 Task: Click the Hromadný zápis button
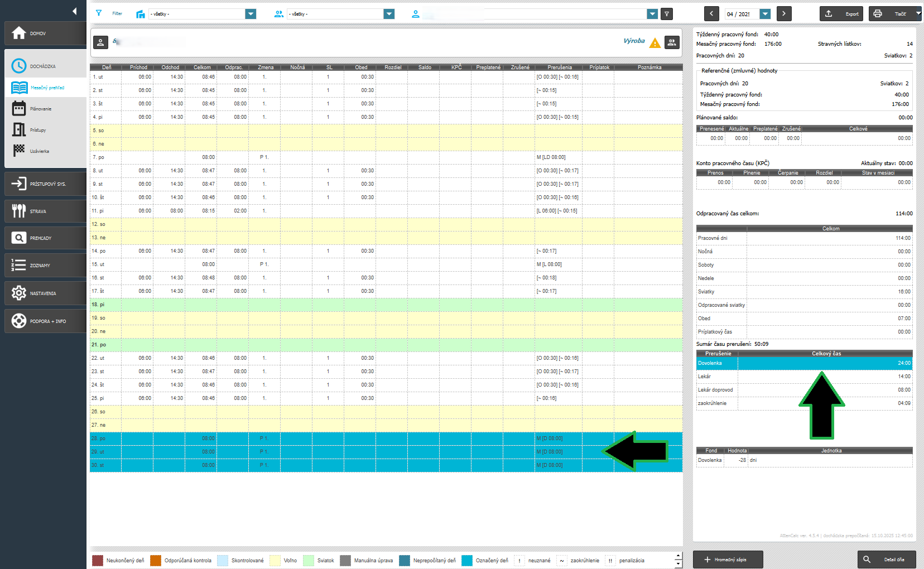point(728,560)
